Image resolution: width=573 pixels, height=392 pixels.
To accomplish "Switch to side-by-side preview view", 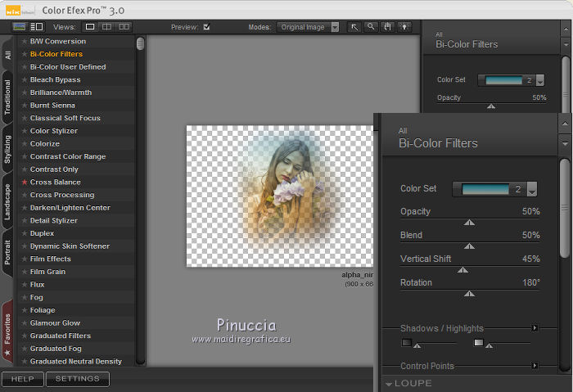I will pyautogui.click(x=124, y=27).
